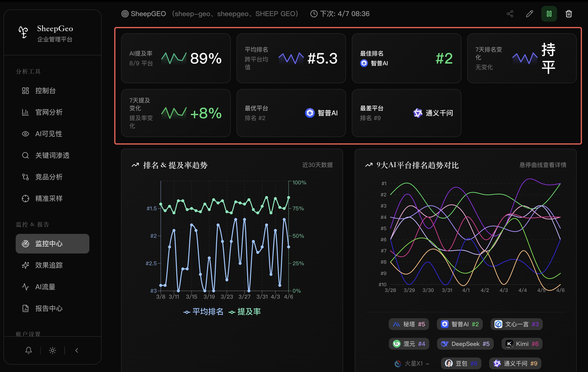Click the 7天排名变化 持平 card
The image size is (588, 372).
(x=522, y=58)
